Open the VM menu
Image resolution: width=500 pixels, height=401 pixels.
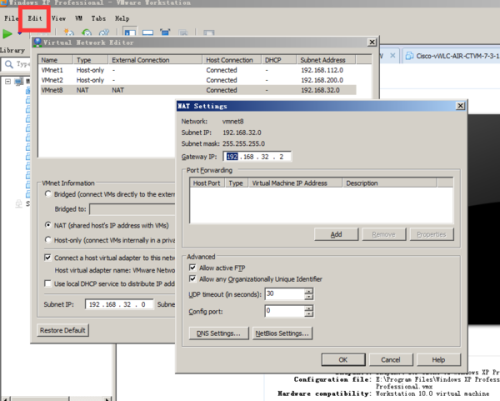click(79, 18)
